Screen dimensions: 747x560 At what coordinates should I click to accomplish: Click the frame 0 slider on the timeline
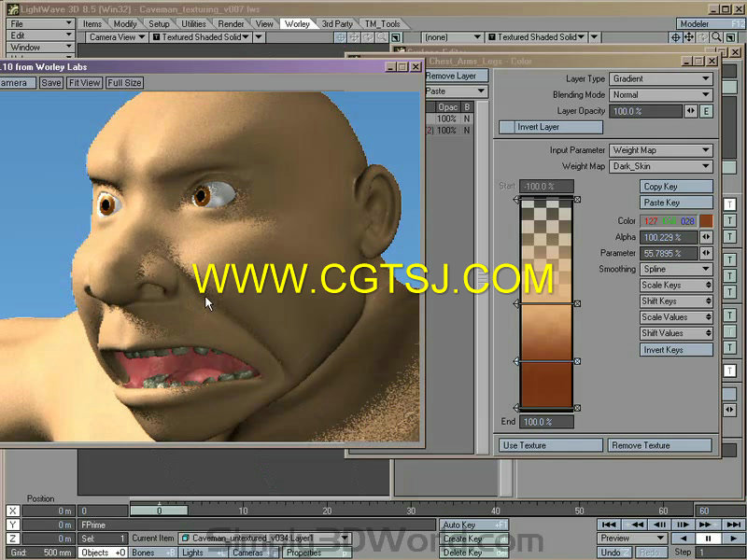(x=159, y=511)
